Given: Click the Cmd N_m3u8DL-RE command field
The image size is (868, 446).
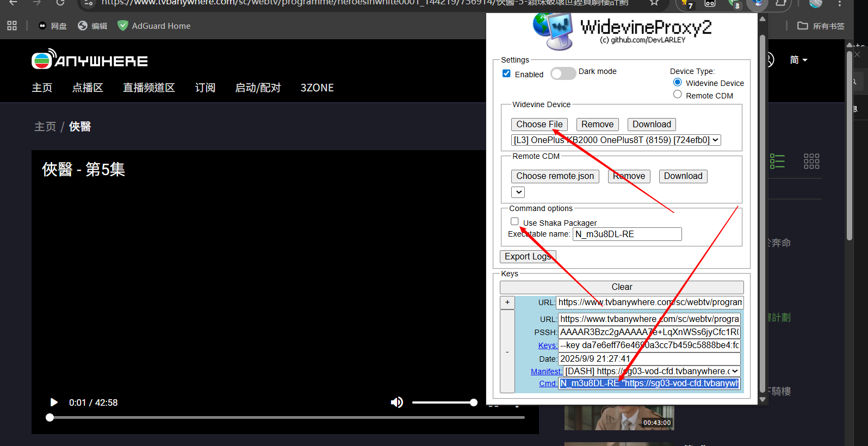Looking at the screenshot, I should (649, 383).
